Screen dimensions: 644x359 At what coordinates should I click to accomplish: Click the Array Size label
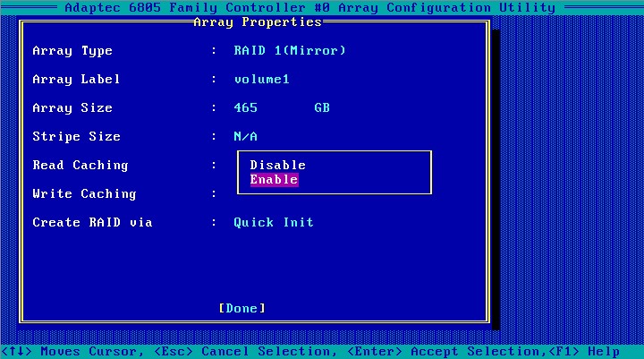(72, 107)
